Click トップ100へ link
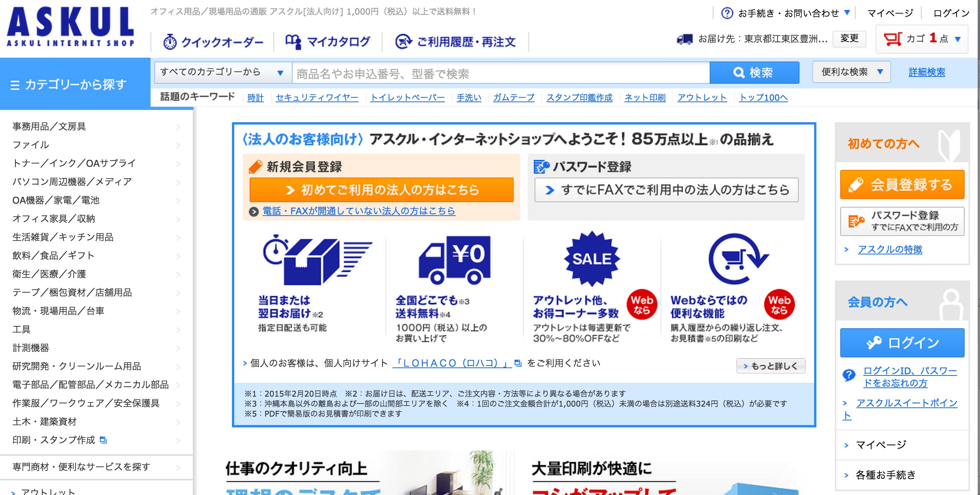 [763, 98]
